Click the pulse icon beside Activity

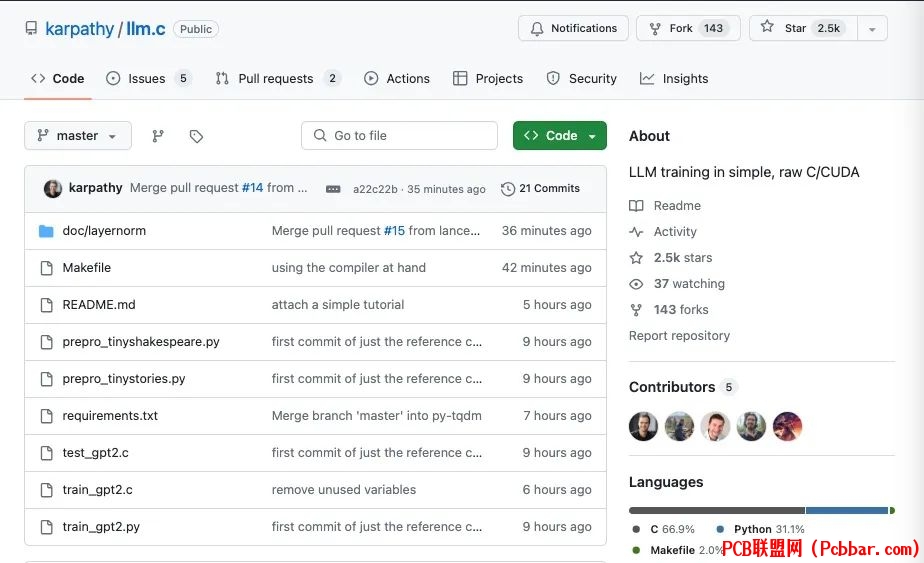pyautogui.click(x=636, y=232)
